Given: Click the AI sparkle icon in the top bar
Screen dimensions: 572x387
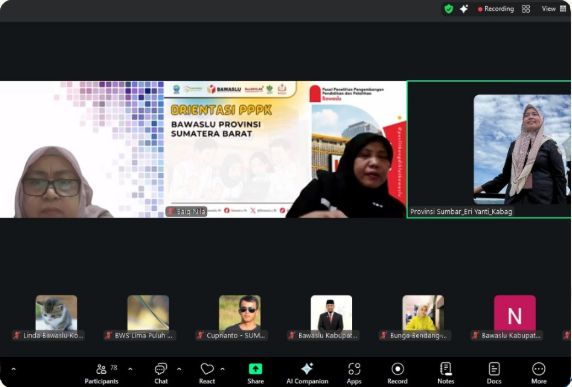Looking at the screenshot, I should (464, 9).
